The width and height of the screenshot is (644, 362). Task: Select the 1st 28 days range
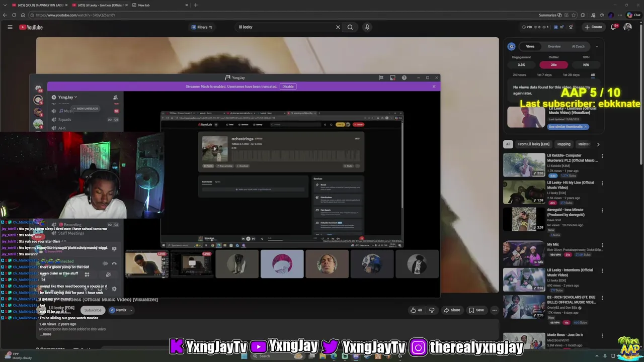(x=571, y=75)
